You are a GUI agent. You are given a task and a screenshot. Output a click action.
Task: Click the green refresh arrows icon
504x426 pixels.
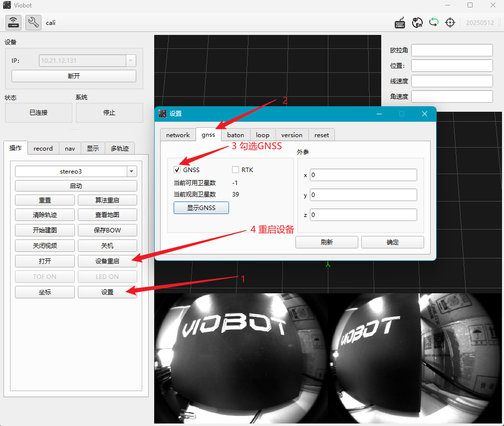(x=434, y=22)
